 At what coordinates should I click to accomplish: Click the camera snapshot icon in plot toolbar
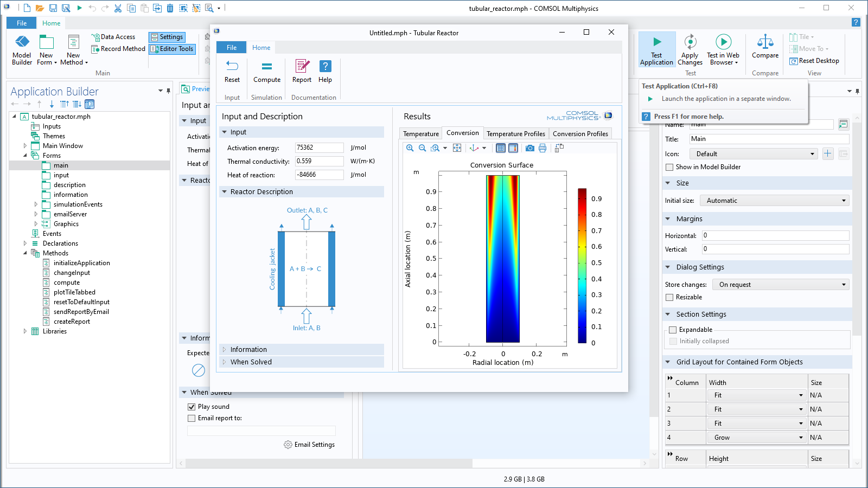(530, 148)
